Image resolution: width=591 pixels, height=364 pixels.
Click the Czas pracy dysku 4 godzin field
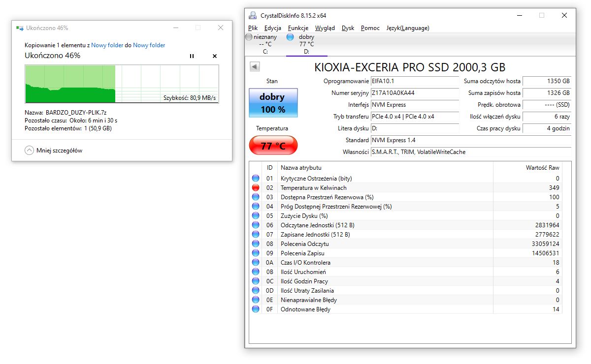pyautogui.click(x=547, y=128)
